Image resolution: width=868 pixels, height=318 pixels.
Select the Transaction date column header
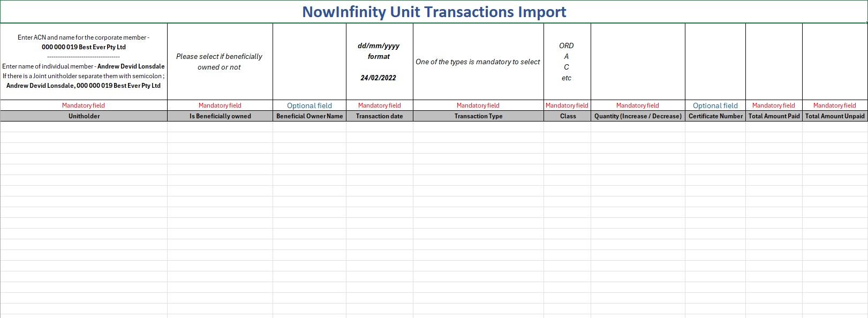point(379,116)
